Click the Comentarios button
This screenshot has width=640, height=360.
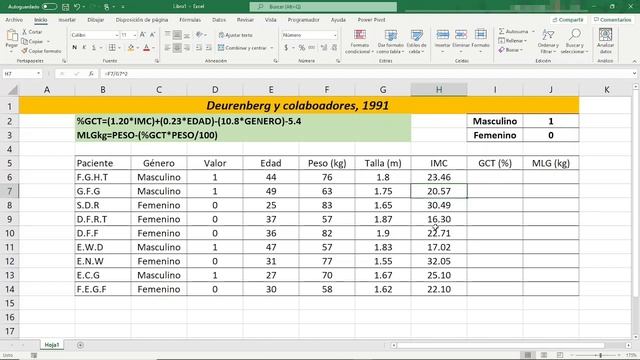click(x=612, y=20)
